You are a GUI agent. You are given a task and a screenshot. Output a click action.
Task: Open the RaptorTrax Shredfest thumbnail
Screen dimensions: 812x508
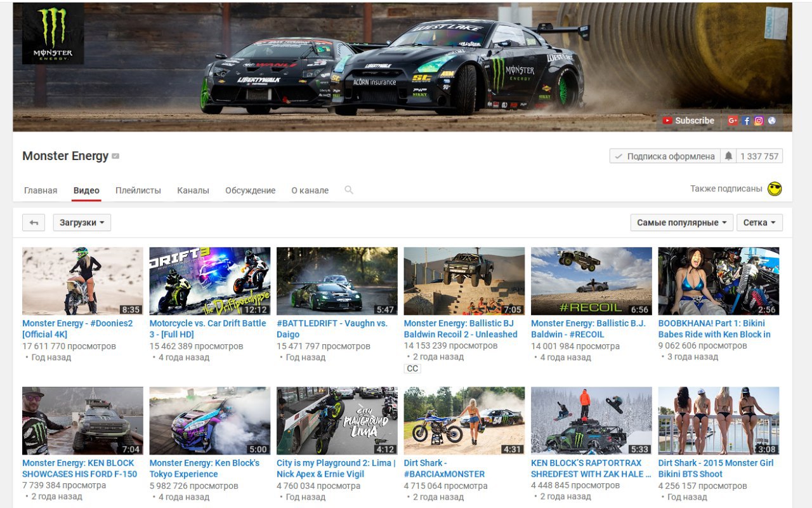(591, 421)
